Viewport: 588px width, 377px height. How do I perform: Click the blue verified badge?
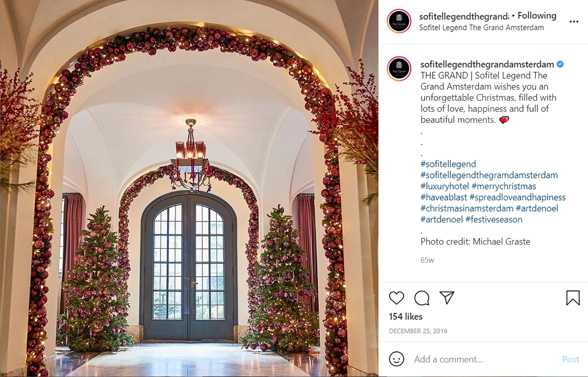(x=560, y=64)
